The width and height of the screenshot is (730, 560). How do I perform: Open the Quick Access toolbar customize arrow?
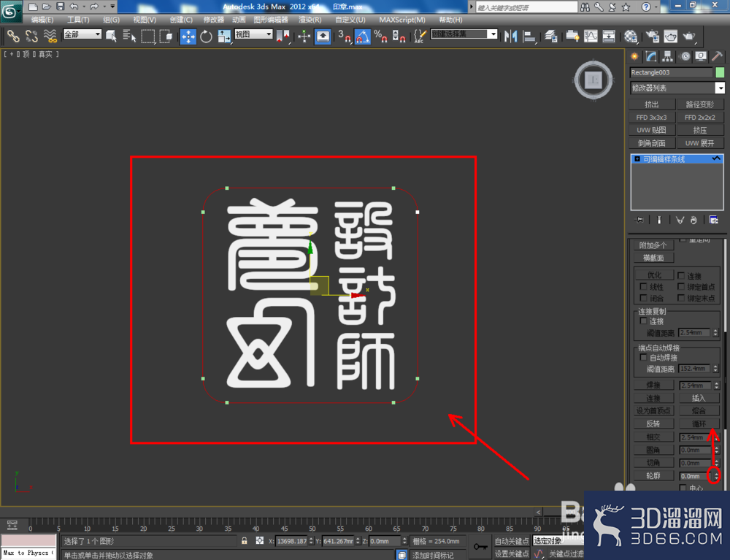112,7
